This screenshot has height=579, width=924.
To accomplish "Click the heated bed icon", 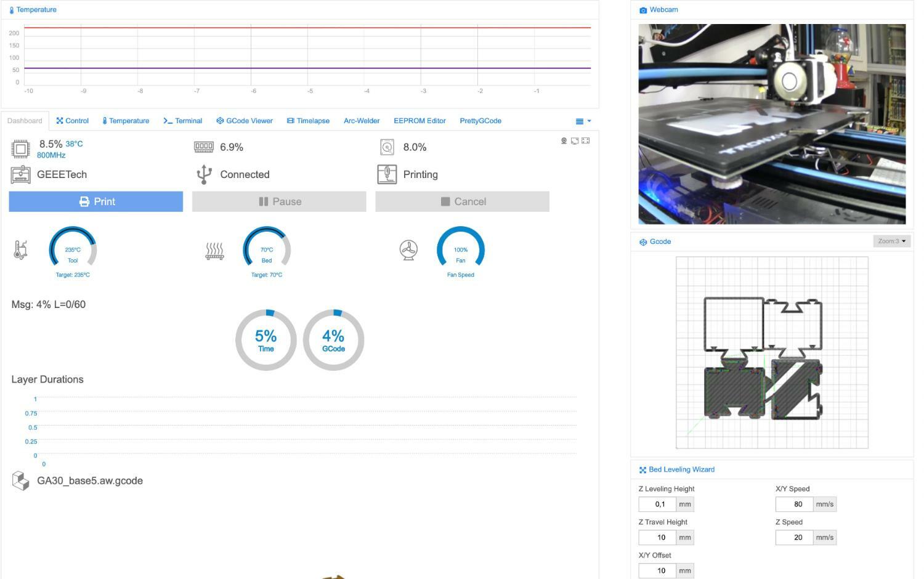I will pyautogui.click(x=214, y=251).
